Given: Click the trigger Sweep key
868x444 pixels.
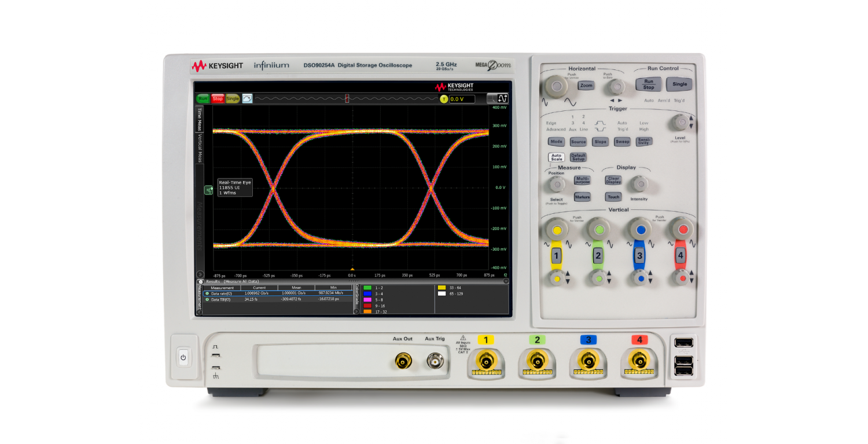Looking at the screenshot, I should point(622,142).
